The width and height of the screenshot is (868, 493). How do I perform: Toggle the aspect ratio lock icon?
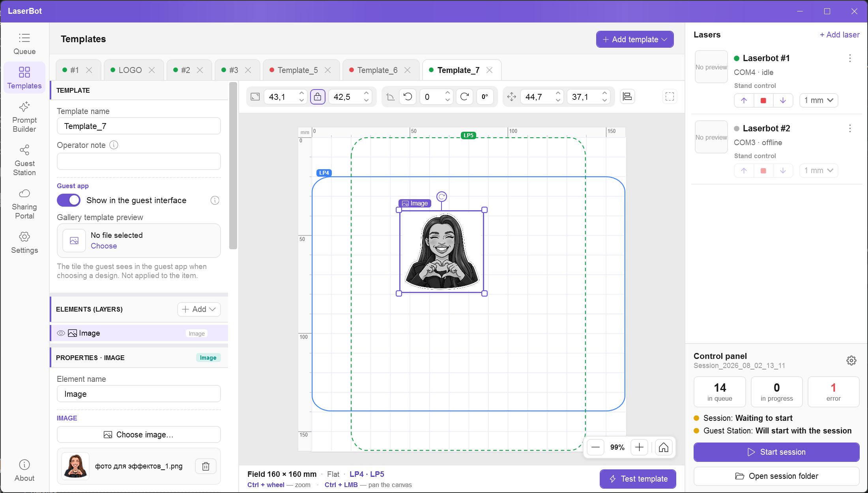coord(318,97)
